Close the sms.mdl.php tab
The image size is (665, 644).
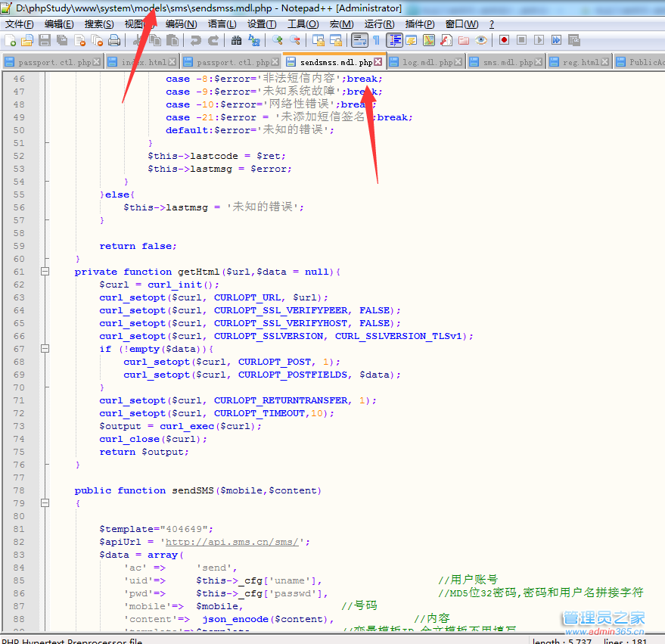tap(538, 62)
